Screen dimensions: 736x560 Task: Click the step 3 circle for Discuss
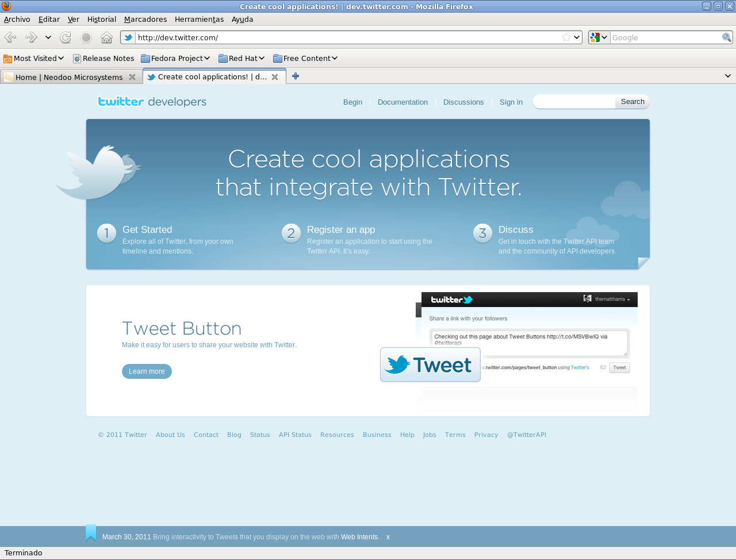click(482, 233)
